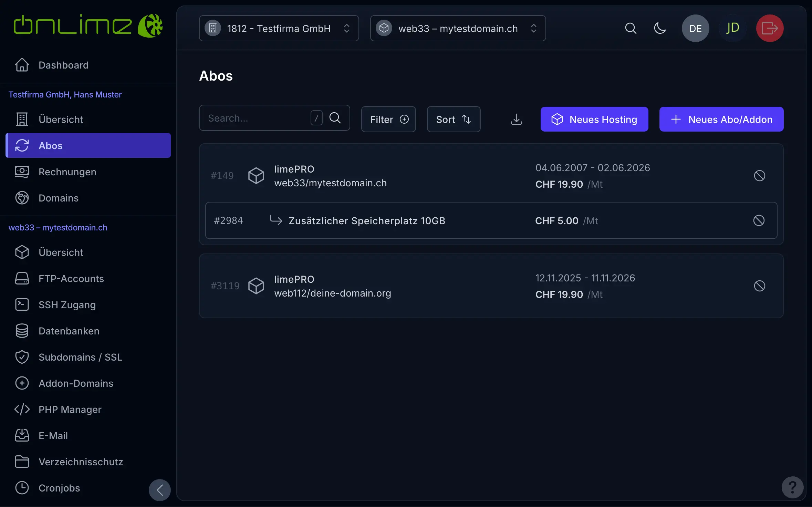The image size is (812, 507).
Task: Go to Rechnungen in sidebar
Action: [67, 172]
